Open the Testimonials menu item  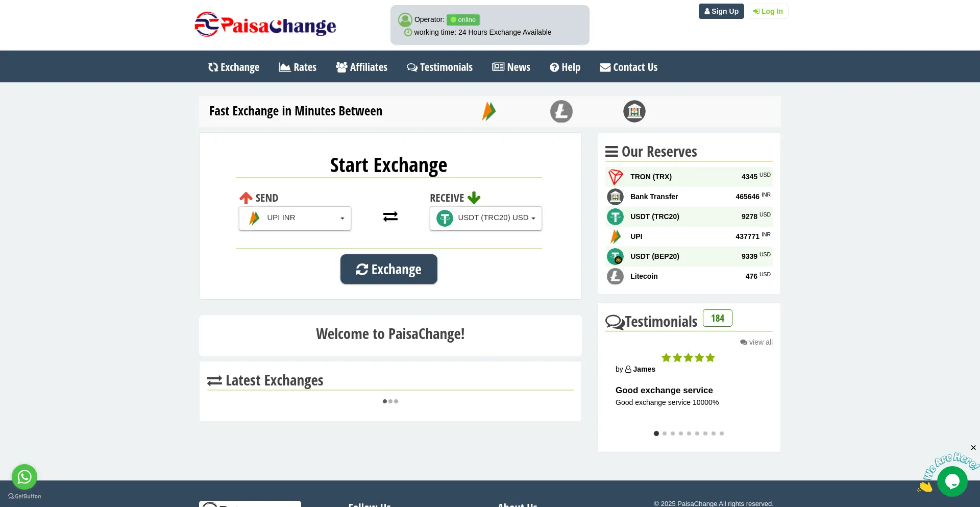[439, 67]
